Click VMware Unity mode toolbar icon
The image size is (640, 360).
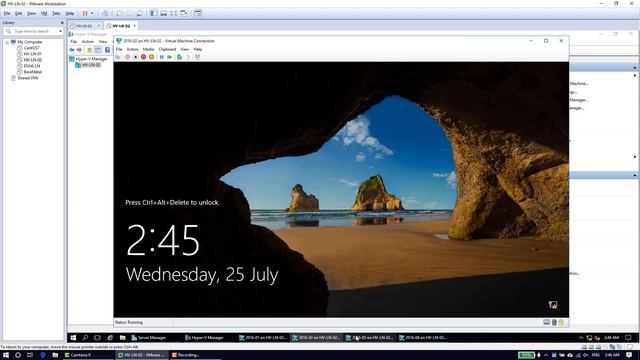(184, 13)
